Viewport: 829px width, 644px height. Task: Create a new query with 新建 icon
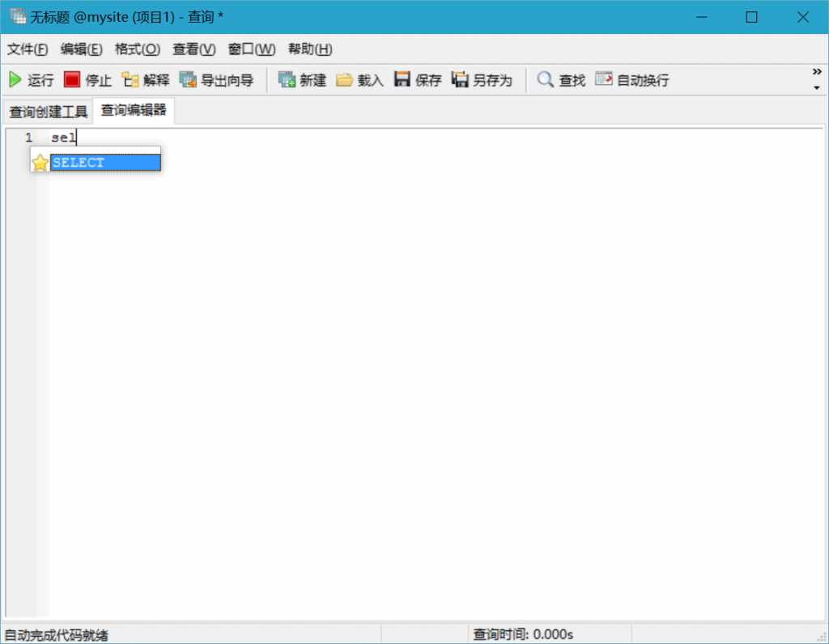pos(287,80)
